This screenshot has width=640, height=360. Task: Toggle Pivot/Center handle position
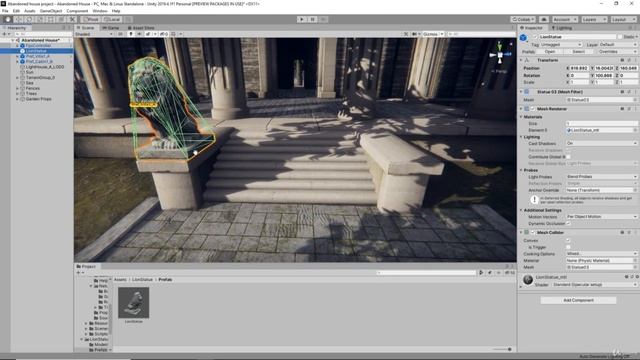coord(91,19)
